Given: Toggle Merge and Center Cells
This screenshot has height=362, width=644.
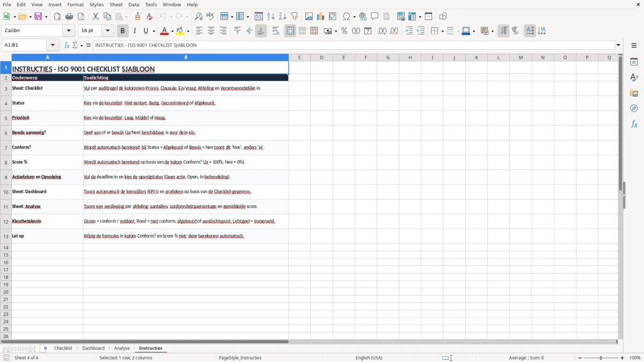Looking at the screenshot, I should [290, 31].
